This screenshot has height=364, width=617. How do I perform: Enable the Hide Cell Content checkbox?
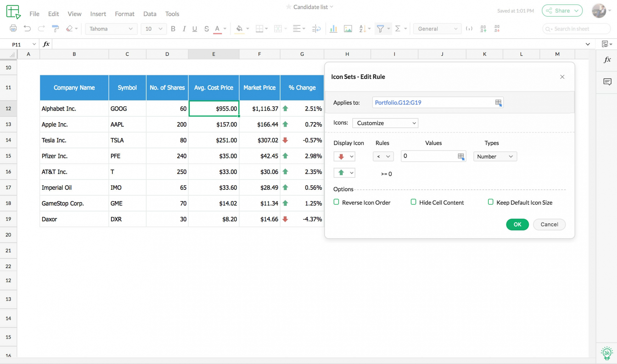[x=413, y=202]
